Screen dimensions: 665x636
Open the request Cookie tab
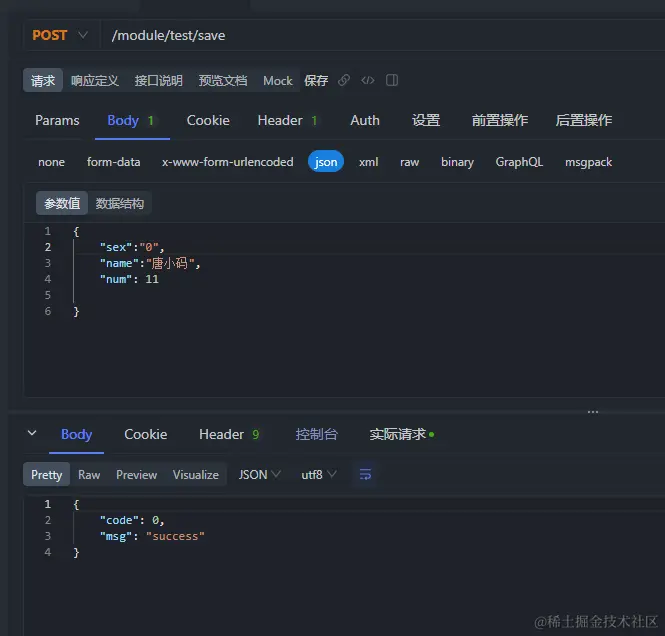(x=208, y=120)
